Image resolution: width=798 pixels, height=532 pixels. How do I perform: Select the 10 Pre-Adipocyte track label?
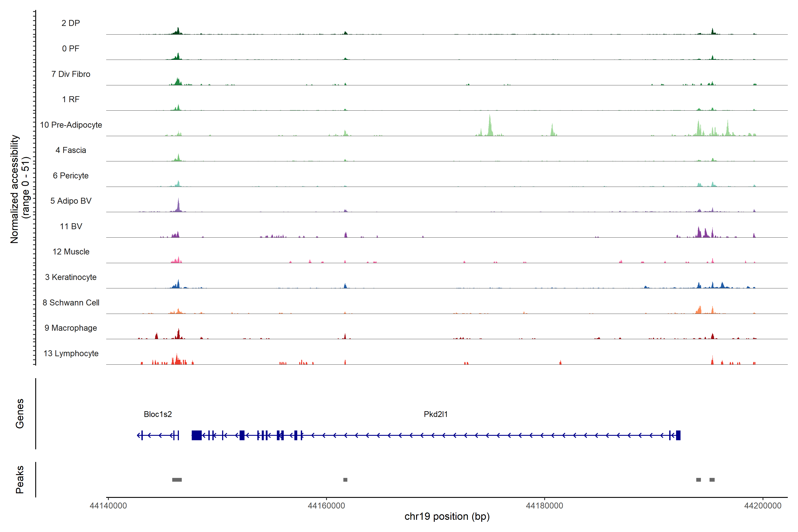pos(71,125)
